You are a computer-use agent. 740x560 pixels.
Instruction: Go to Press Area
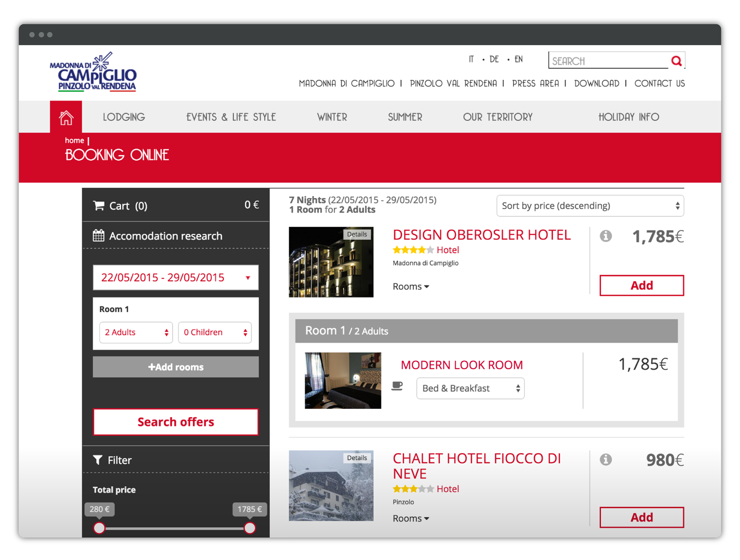[x=535, y=84]
